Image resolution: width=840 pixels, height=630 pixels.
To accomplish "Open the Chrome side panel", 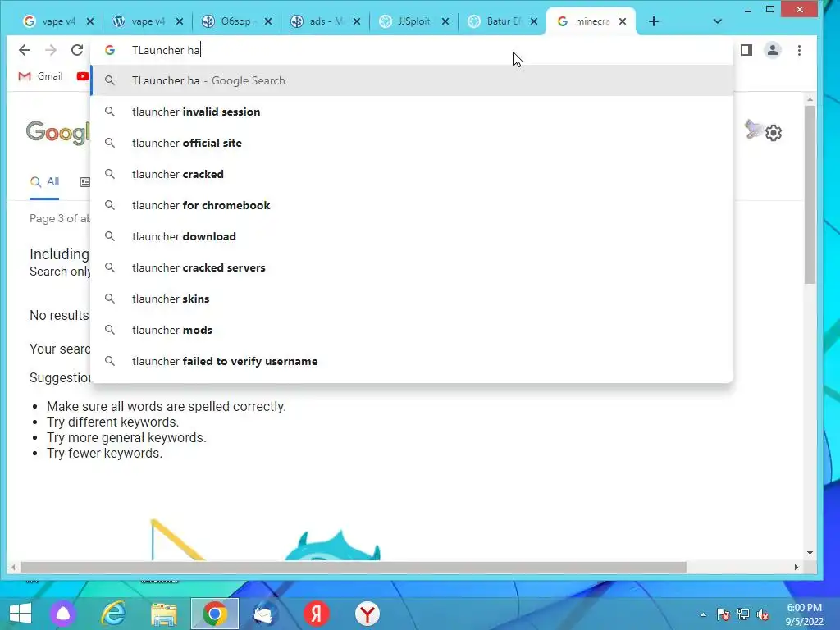I will 746,50.
